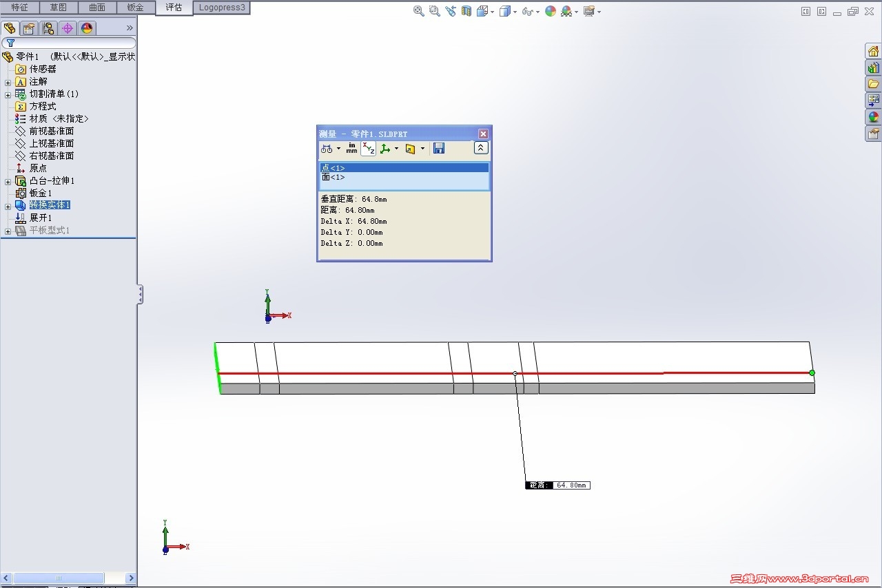Image resolution: width=882 pixels, height=588 pixels.
Task: Open the Custom Properties task pane icon
Action: pyautogui.click(x=874, y=134)
